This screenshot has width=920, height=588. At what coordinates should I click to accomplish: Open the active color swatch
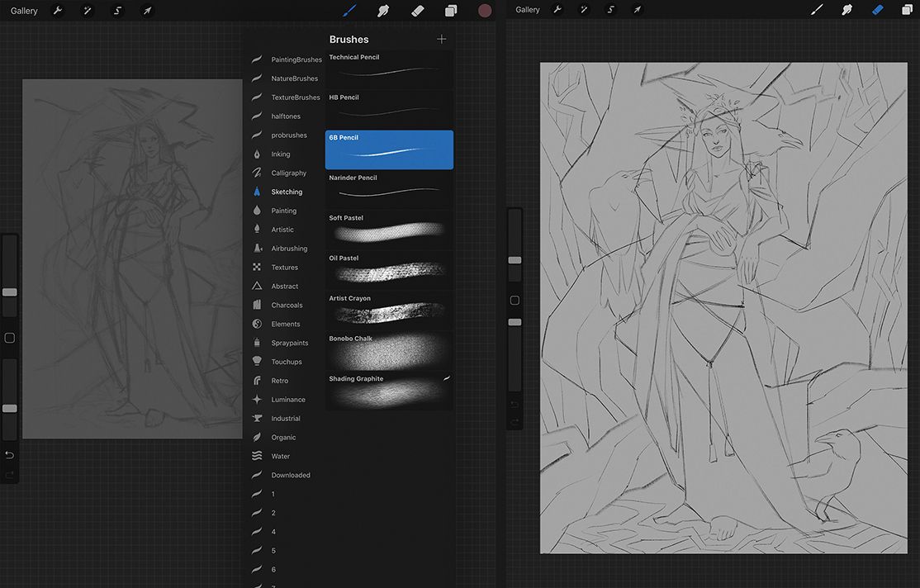(485, 10)
